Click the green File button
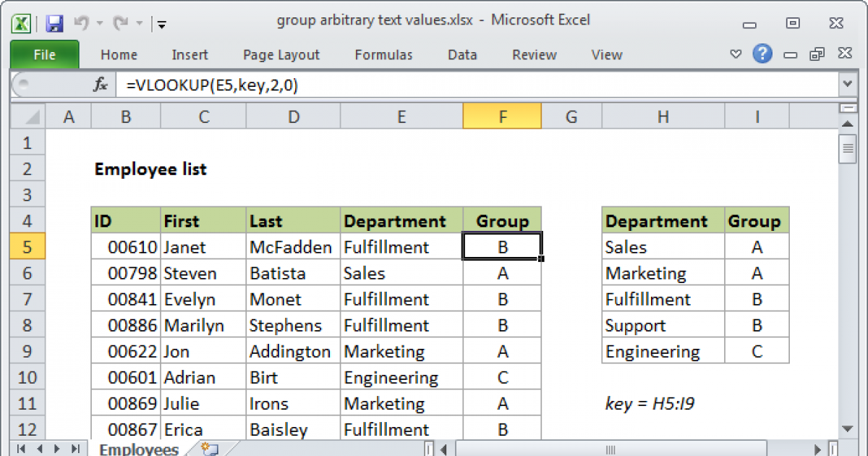The height and width of the screenshot is (456, 868). coord(45,55)
